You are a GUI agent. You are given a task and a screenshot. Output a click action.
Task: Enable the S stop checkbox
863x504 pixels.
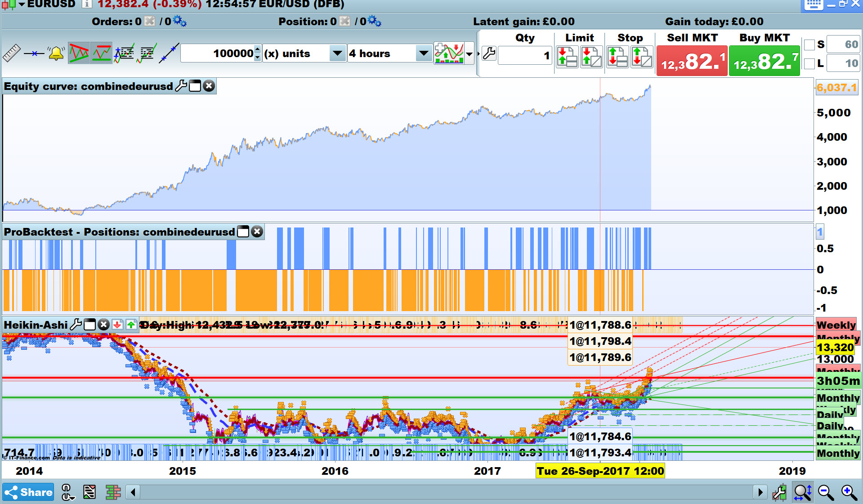tap(809, 45)
